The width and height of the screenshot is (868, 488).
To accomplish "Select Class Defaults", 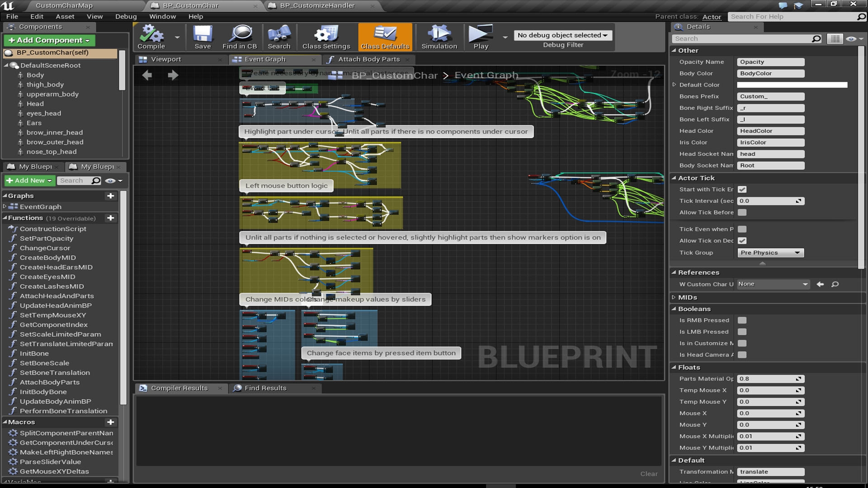I will click(385, 37).
